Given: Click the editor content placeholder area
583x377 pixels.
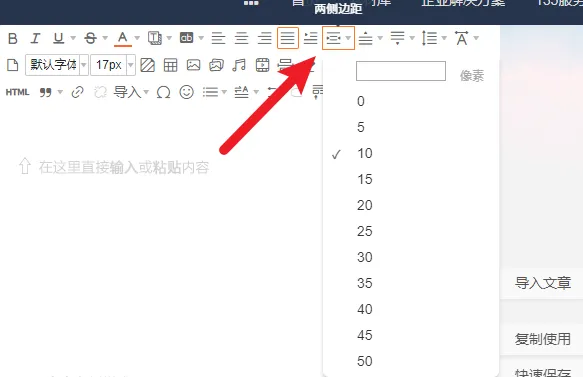Looking at the screenshot, I should 123,168.
